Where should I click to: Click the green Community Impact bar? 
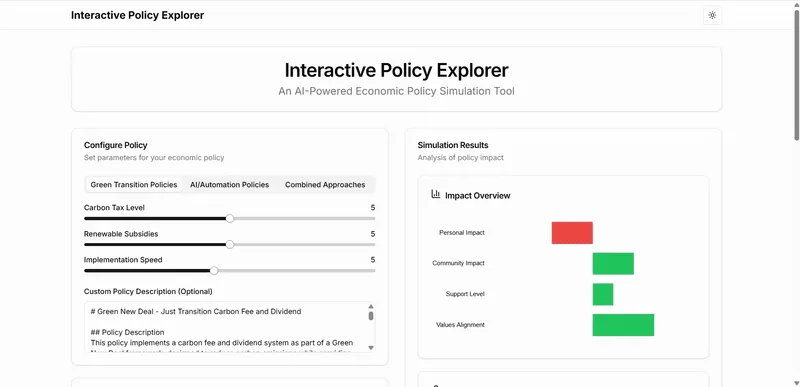pos(613,263)
